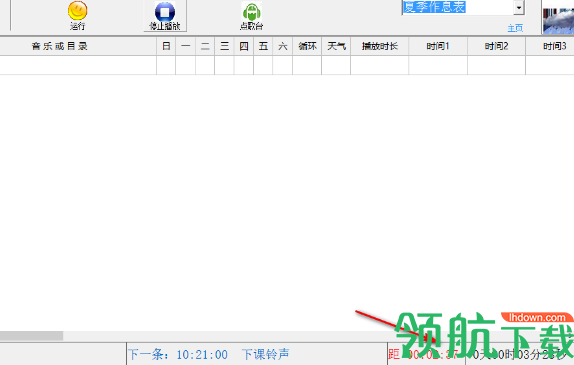Click the 五 weekday column header
574x365 pixels.
(263, 46)
